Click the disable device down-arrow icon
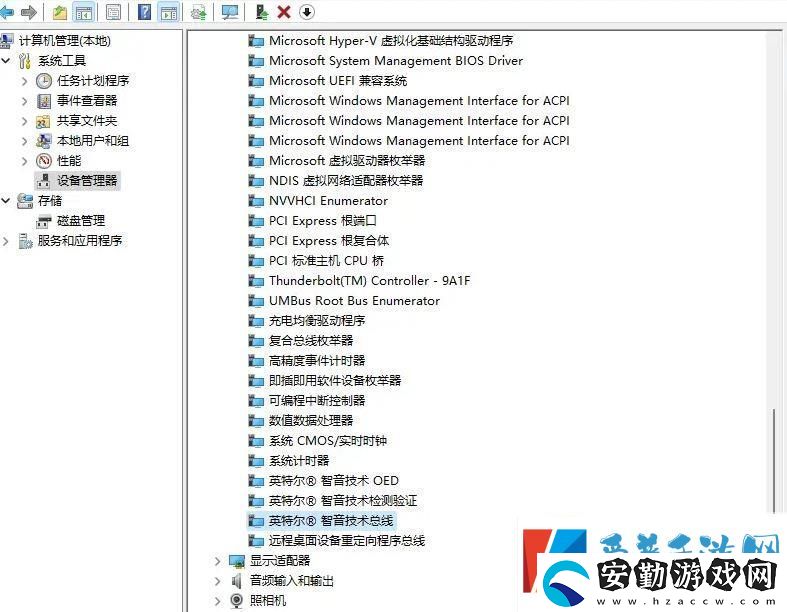Viewport: 787px width, 612px height. click(307, 12)
